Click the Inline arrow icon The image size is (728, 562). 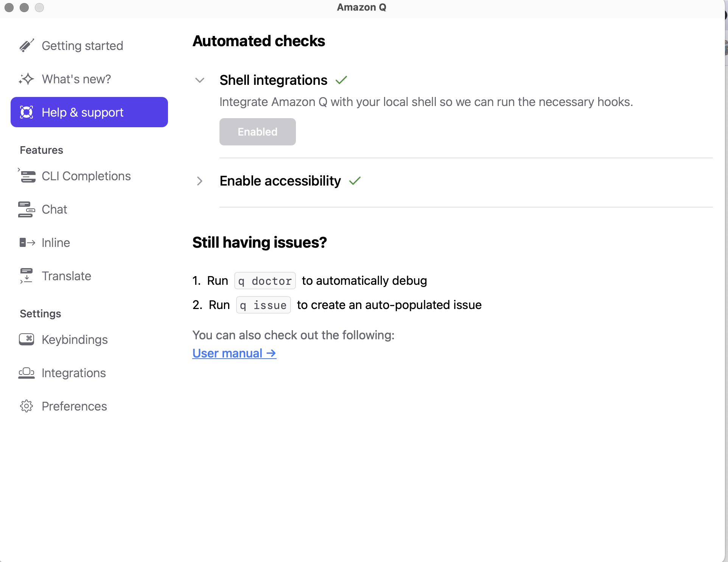tap(27, 243)
